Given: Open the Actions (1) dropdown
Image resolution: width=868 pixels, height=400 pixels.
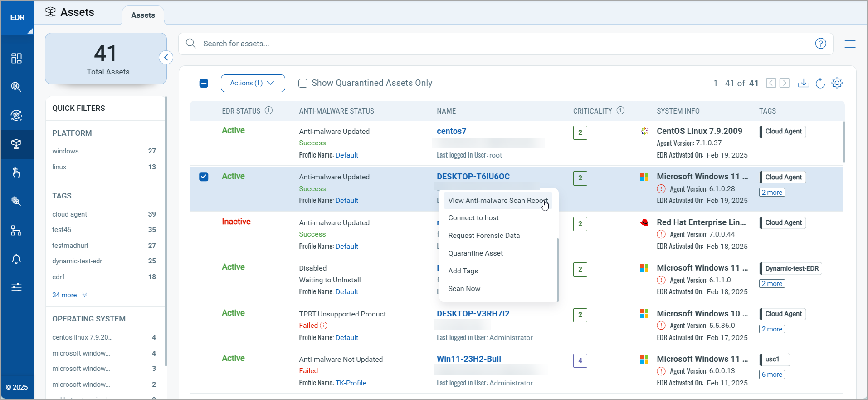Looking at the screenshot, I should [253, 83].
